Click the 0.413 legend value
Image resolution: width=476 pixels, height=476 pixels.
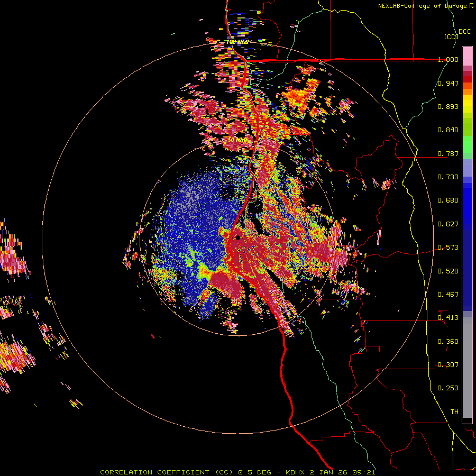[x=448, y=318]
